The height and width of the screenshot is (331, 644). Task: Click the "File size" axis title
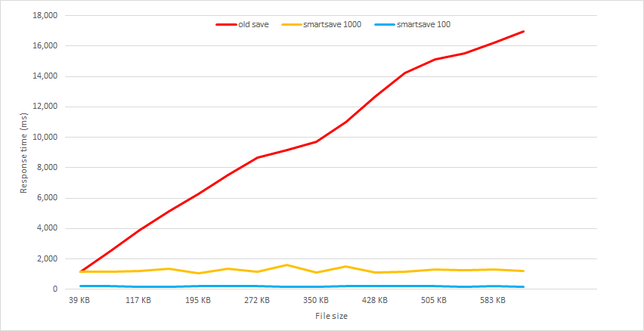(x=331, y=316)
